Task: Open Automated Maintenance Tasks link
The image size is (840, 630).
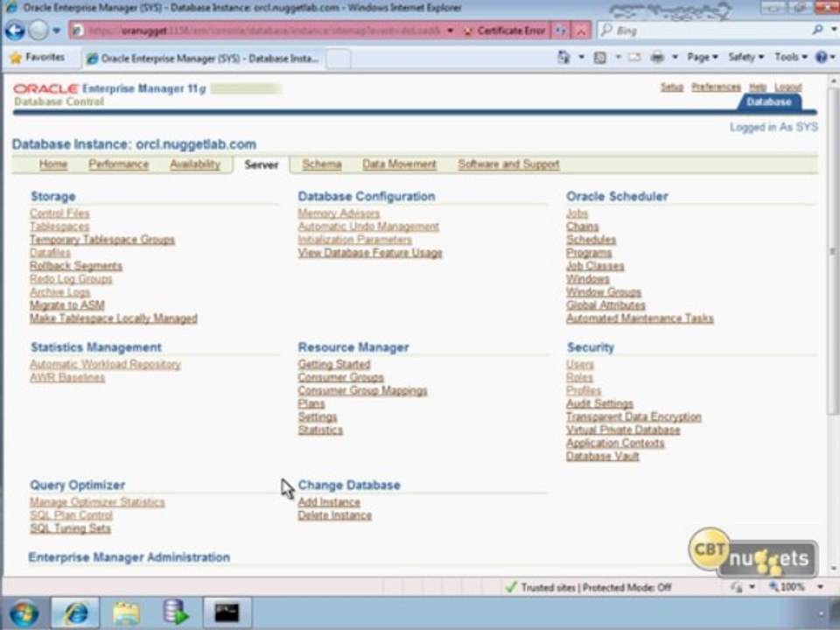Action: pyautogui.click(x=640, y=318)
